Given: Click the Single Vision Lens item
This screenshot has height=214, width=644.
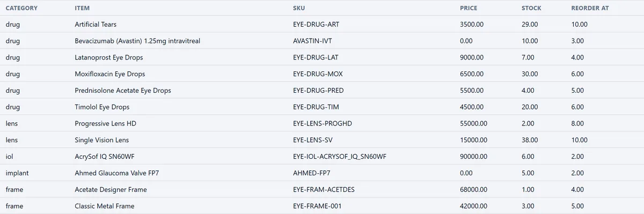Looking at the screenshot, I should pos(102,140).
